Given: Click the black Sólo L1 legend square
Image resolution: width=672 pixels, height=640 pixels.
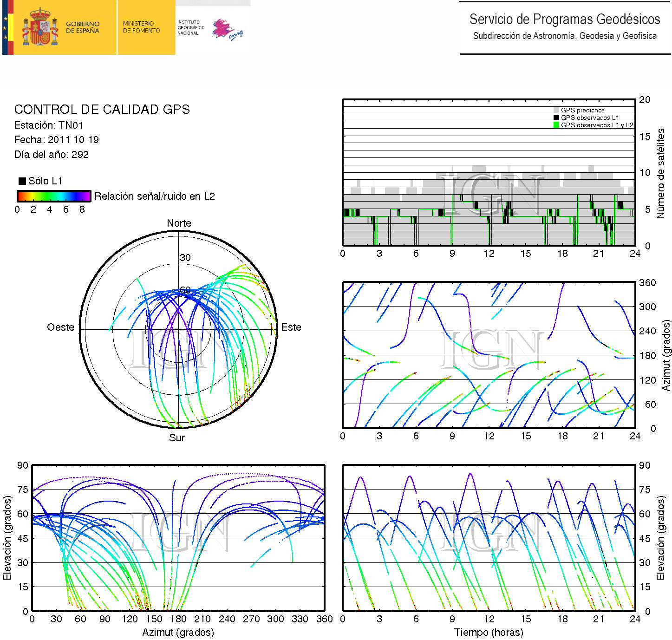Looking at the screenshot, I should coord(22,181).
